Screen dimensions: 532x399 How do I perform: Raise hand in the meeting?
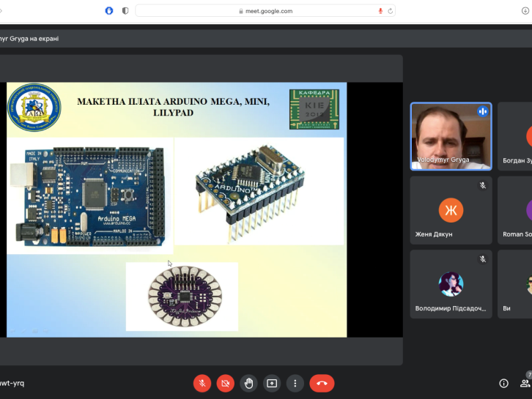pyautogui.click(x=248, y=383)
